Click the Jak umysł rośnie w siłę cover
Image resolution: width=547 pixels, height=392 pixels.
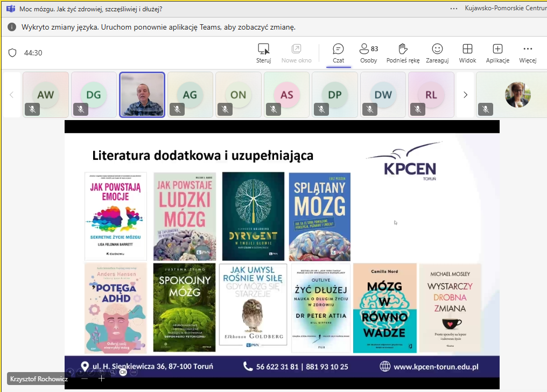253,305
